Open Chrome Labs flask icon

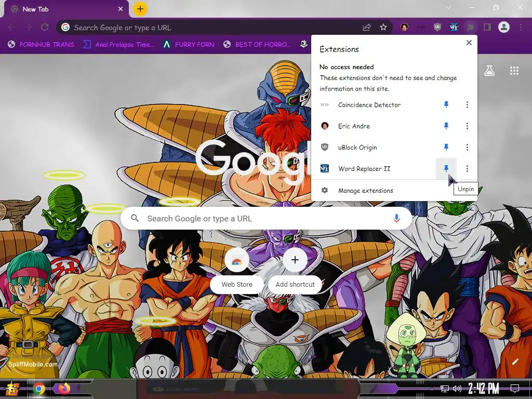click(489, 71)
